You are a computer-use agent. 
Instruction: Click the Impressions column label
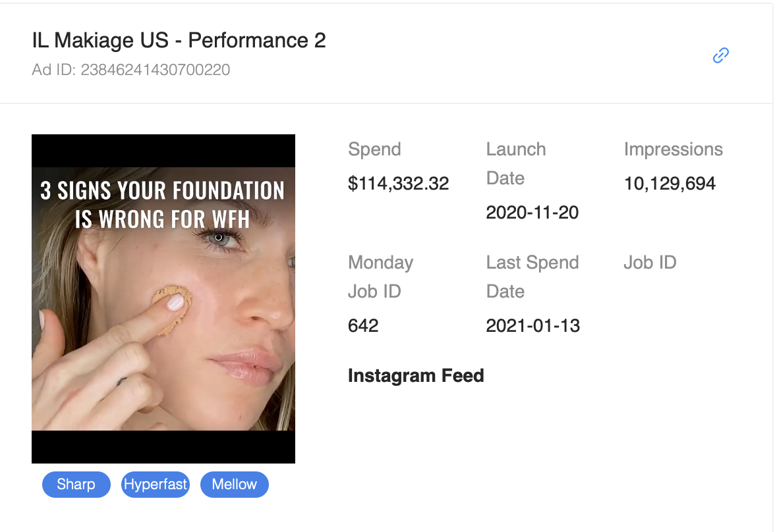coord(674,149)
